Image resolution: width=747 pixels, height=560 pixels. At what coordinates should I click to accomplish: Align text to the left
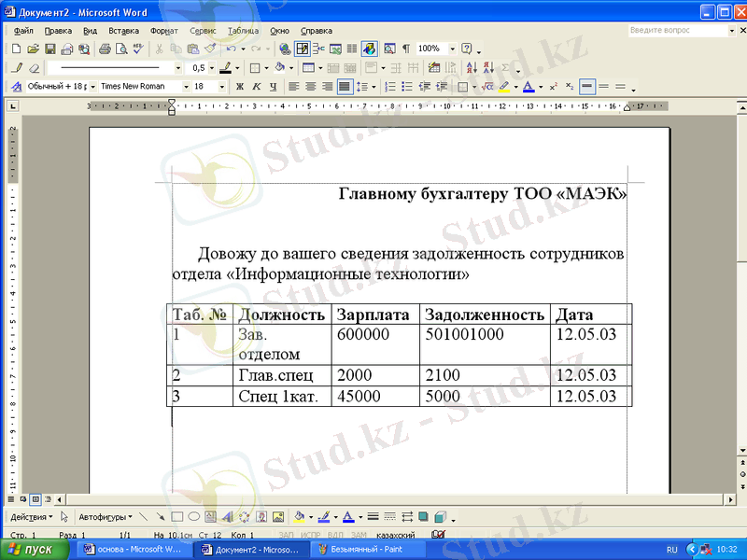coord(294,87)
